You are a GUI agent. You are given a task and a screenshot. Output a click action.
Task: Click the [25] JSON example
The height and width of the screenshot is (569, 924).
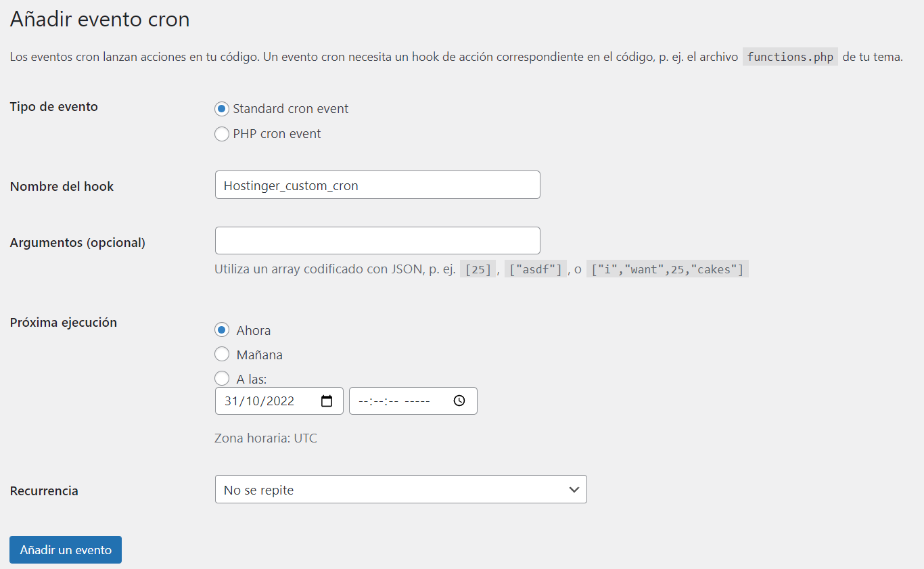tap(478, 269)
